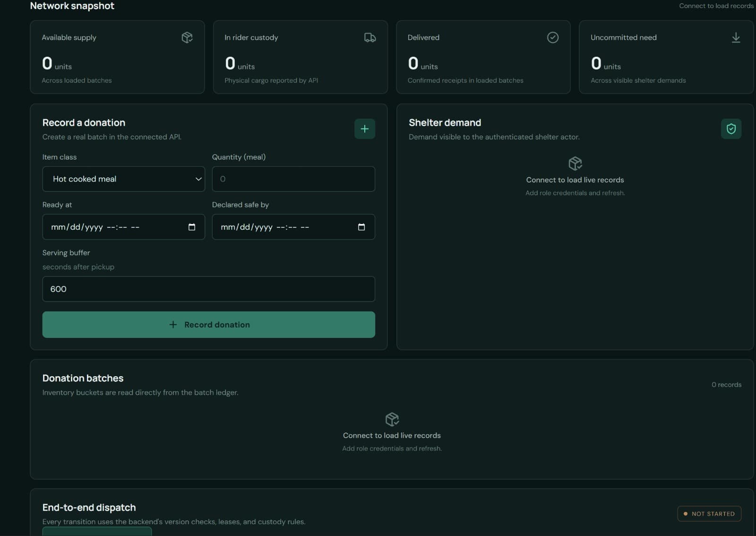The image size is (756, 536).
Task: Click the Record donation button
Action: pyautogui.click(x=209, y=325)
